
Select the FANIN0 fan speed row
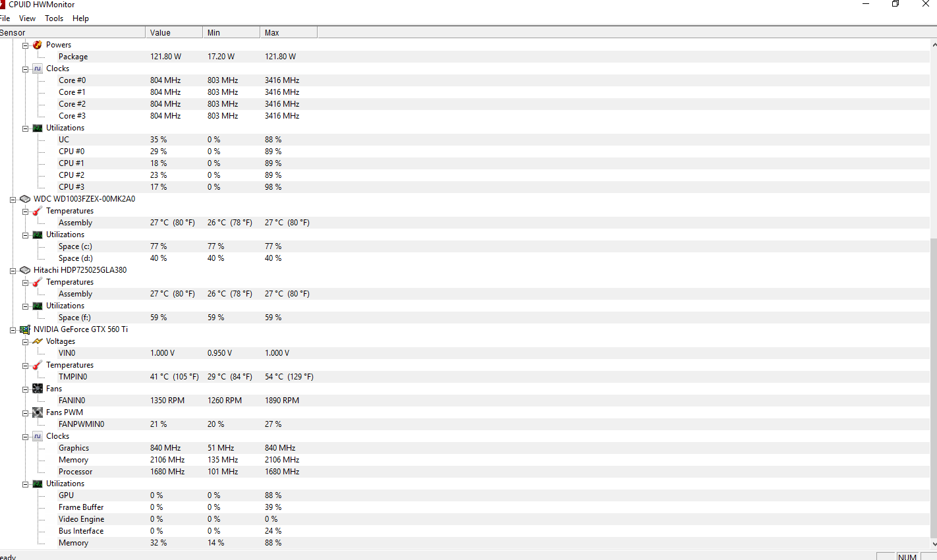pyautogui.click(x=72, y=401)
